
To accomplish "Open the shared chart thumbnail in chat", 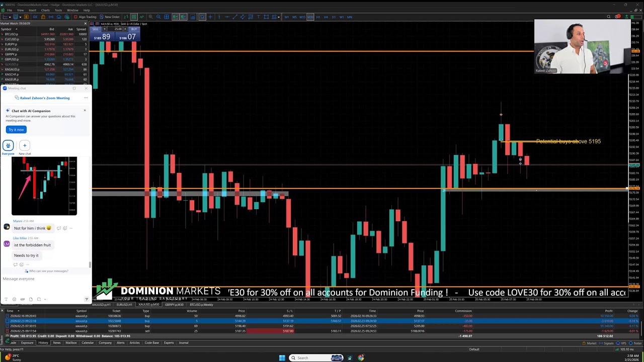I will [x=44, y=186].
